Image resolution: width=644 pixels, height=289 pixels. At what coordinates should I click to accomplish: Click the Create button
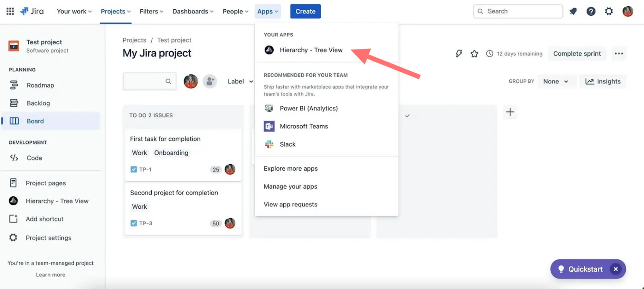click(x=305, y=11)
